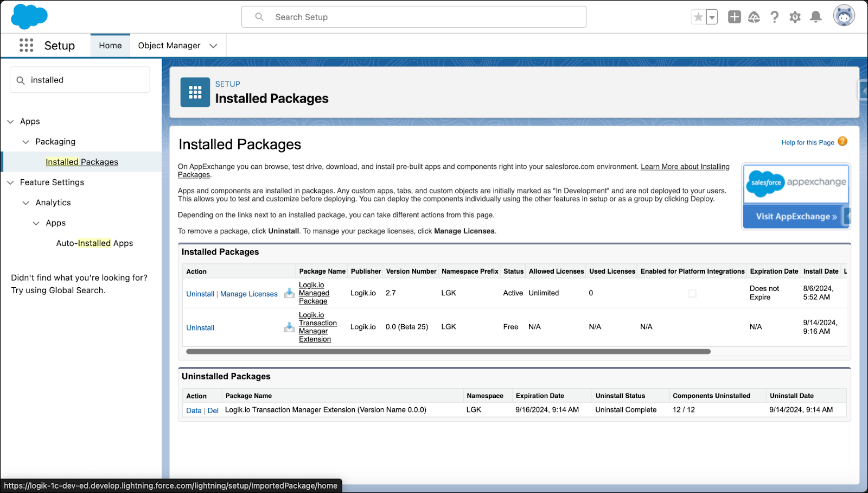
Task: Open Help for this Page link
Action: (808, 142)
